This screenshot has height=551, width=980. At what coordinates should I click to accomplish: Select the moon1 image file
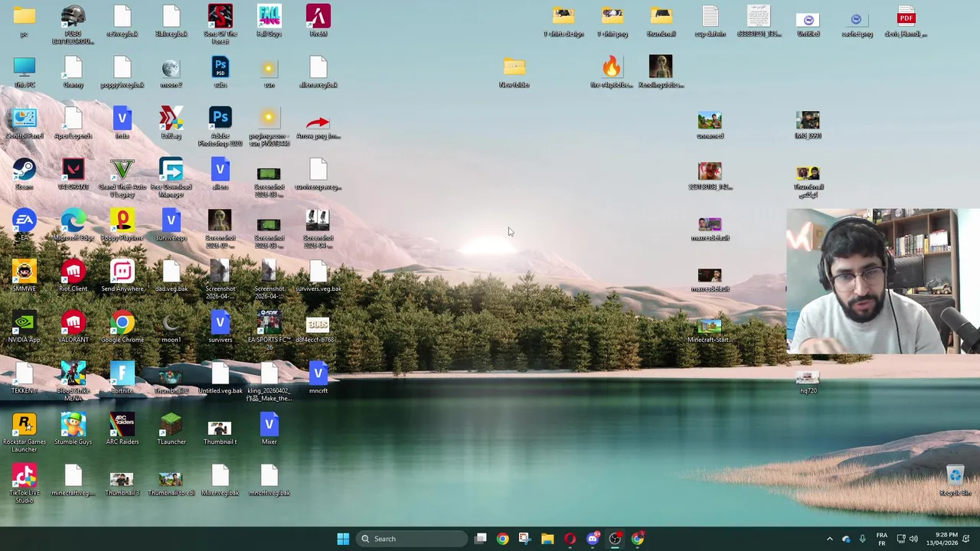(171, 327)
